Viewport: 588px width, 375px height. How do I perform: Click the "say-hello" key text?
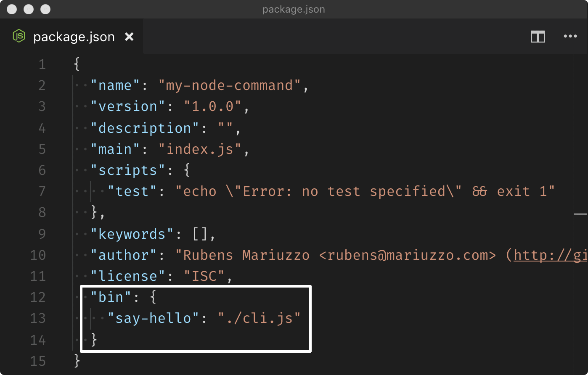[153, 318]
